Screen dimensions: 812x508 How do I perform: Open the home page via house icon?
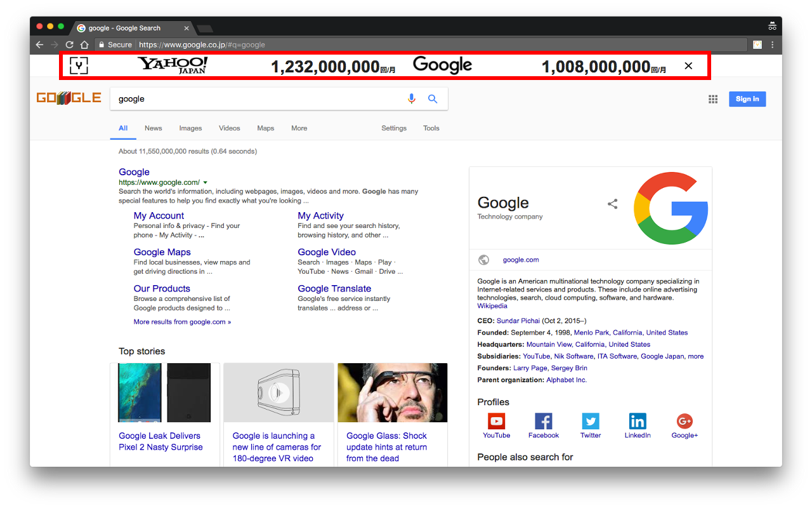[x=84, y=45]
